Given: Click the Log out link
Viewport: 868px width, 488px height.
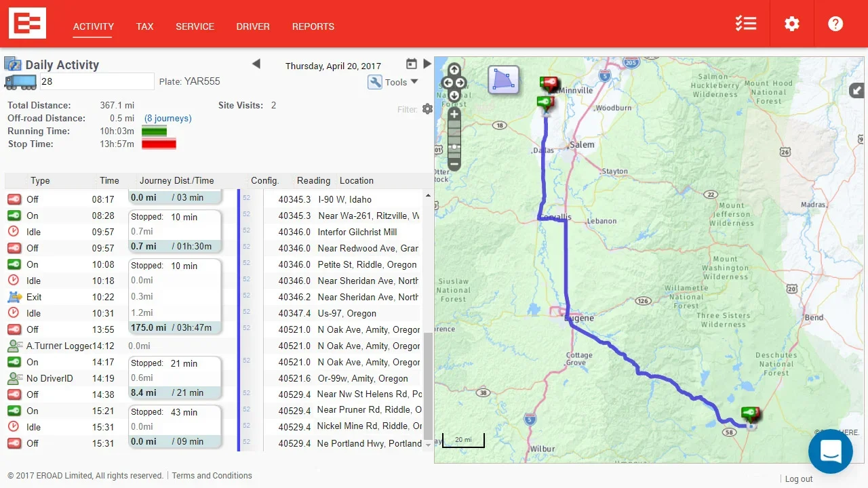Looking at the screenshot, I should [x=798, y=479].
